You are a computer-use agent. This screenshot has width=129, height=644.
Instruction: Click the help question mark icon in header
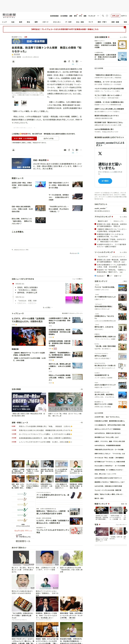pos(107,16)
